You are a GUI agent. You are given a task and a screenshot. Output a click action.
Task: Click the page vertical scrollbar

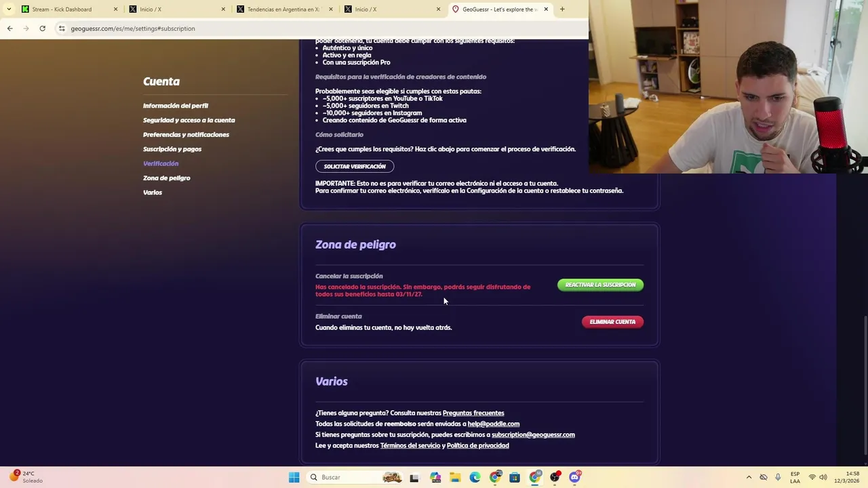(865, 386)
